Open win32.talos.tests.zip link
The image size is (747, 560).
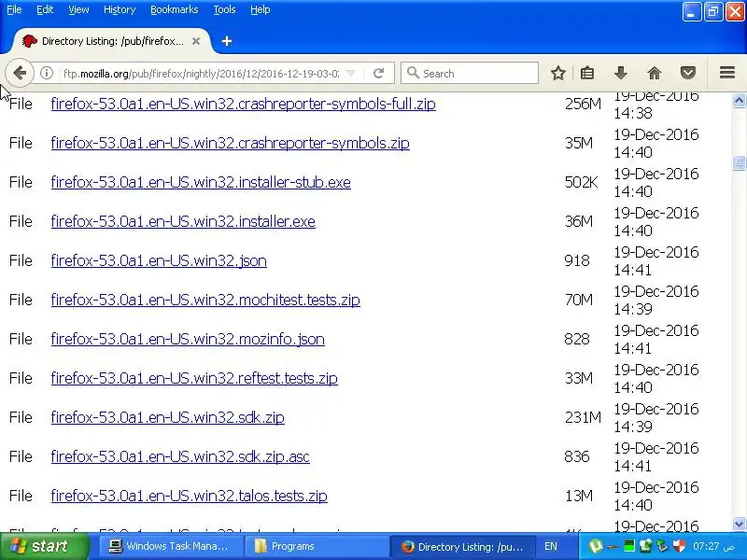190,496
